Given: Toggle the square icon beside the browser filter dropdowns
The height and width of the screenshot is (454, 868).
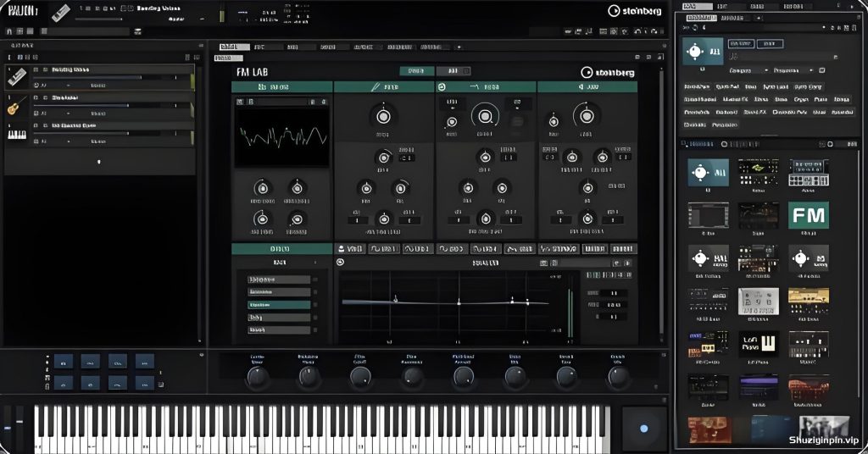Looking at the screenshot, I should [822, 70].
